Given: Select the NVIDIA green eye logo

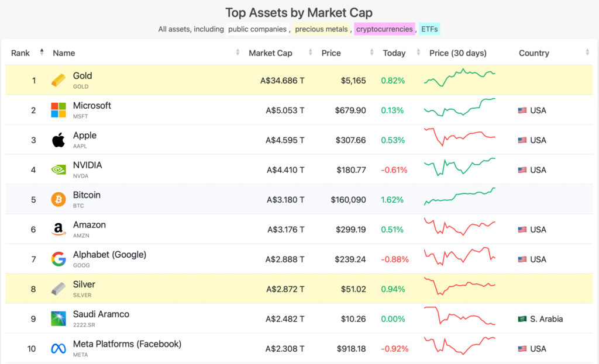Looking at the screenshot, I should (57, 169).
